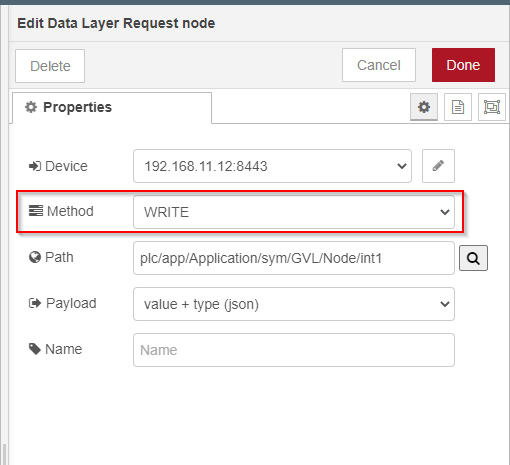Click the node properties gear icon button
510x465 pixels.
pos(424,107)
